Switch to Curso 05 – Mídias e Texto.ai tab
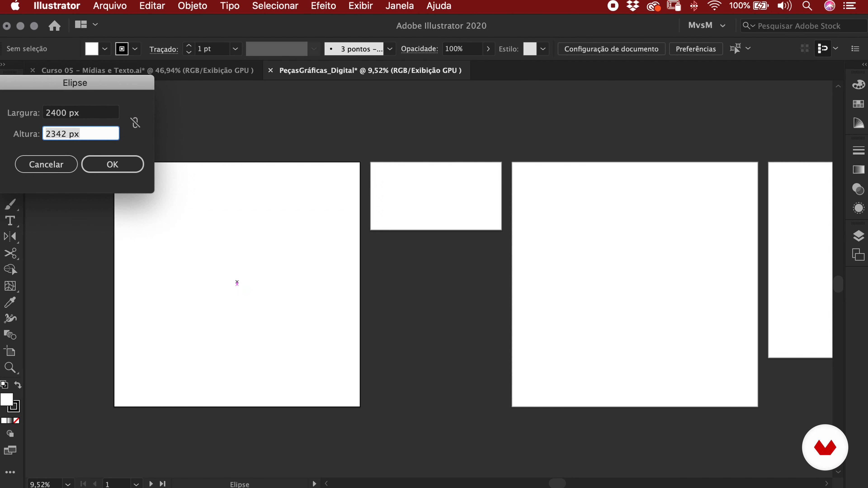868x488 pixels. click(x=147, y=70)
